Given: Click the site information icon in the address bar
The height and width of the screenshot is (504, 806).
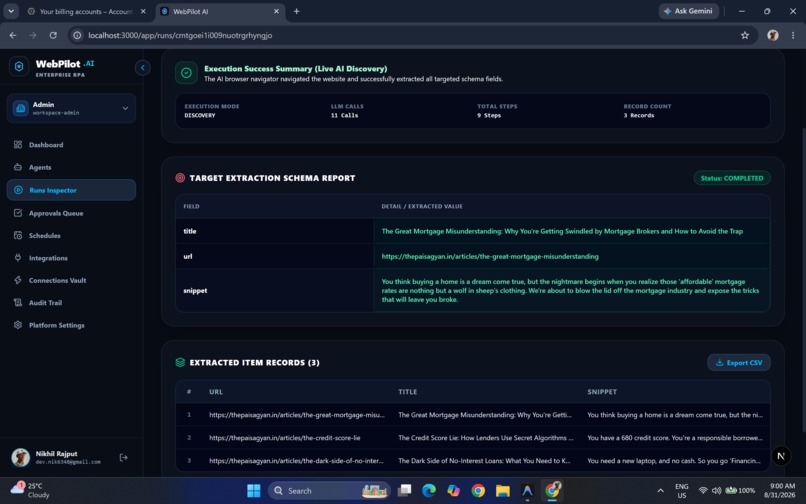Looking at the screenshot, I should coord(77,35).
